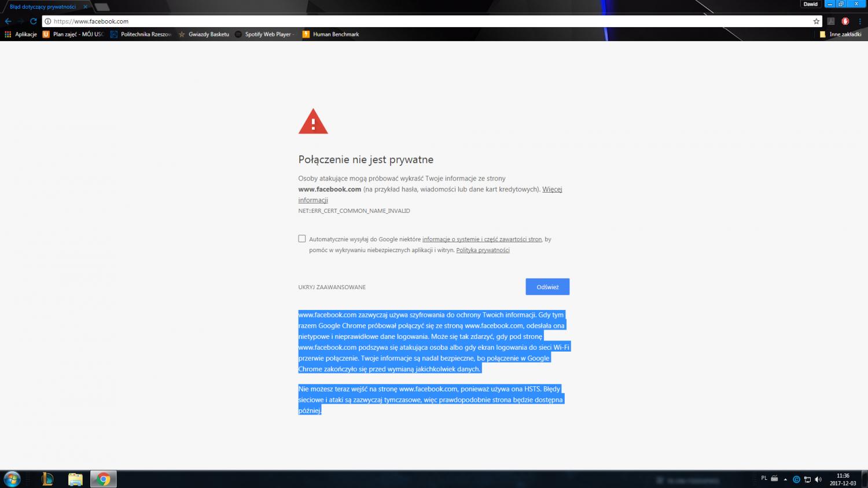Select the Błąd dotyczący prywatności tab
Image resolution: width=868 pixels, height=488 pixels.
tap(43, 7)
